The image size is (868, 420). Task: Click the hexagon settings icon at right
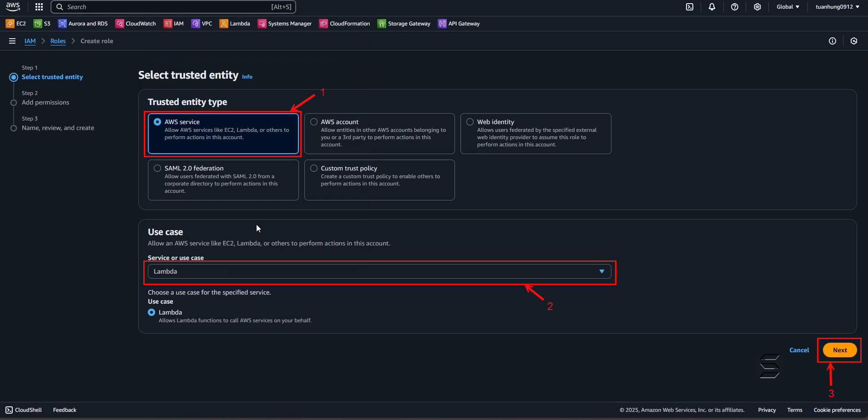coord(854,41)
